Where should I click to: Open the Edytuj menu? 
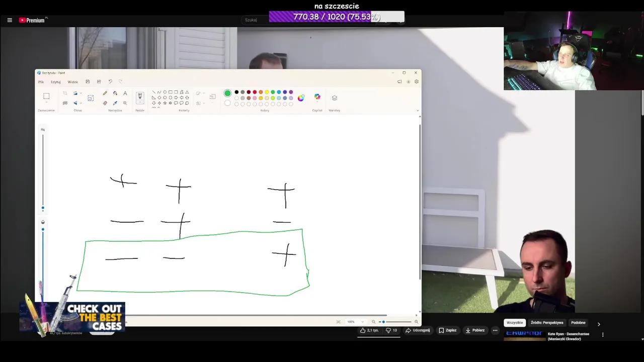(55, 82)
